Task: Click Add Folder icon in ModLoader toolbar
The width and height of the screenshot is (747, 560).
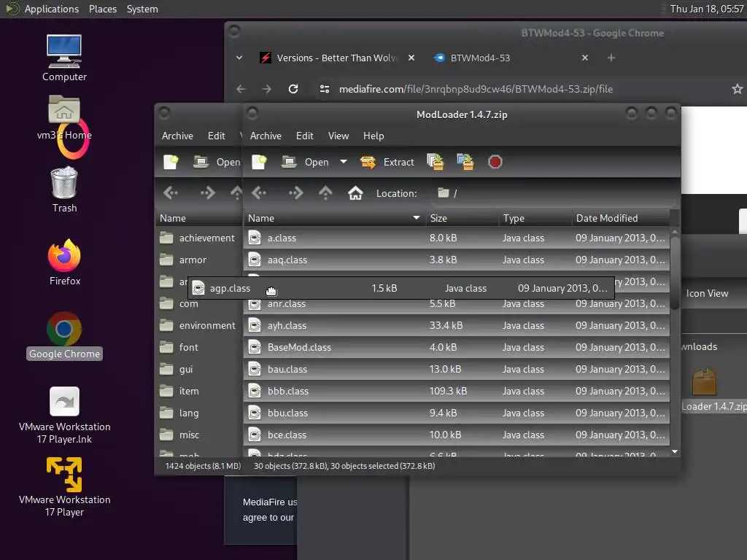Action: [x=465, y=162]
